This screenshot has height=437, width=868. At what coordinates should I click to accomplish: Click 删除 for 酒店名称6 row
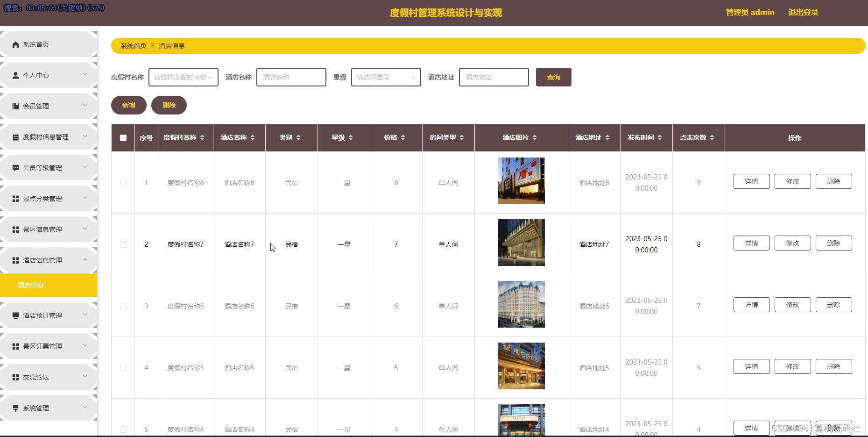pyautogui.click(x=834, y=305)
